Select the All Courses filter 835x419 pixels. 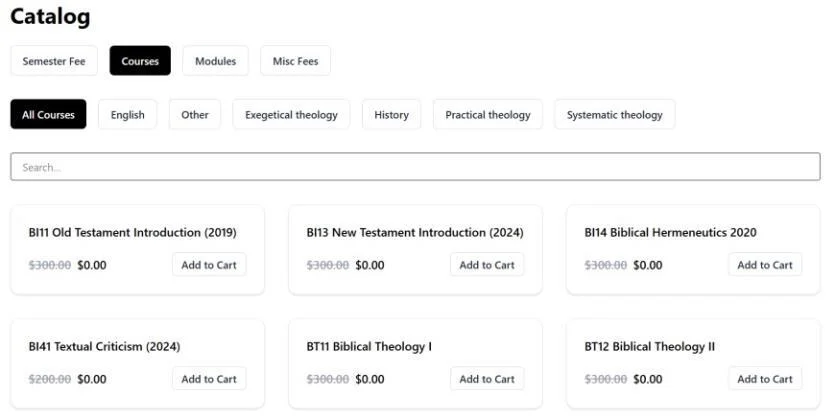48,114
